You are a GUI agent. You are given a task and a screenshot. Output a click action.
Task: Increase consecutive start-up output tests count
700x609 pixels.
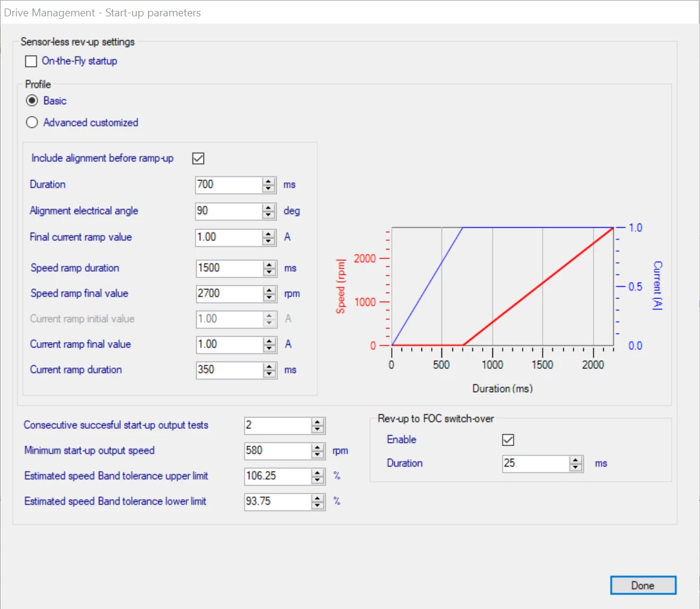tap(317, 422)
